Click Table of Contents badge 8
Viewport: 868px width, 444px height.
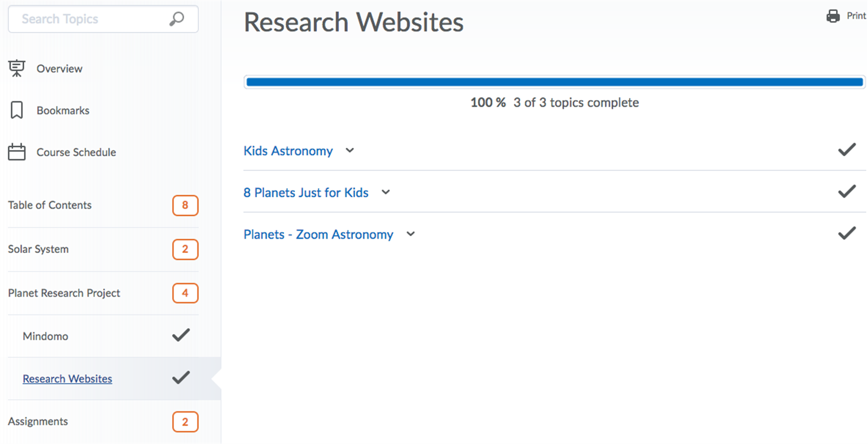(185, 205)
